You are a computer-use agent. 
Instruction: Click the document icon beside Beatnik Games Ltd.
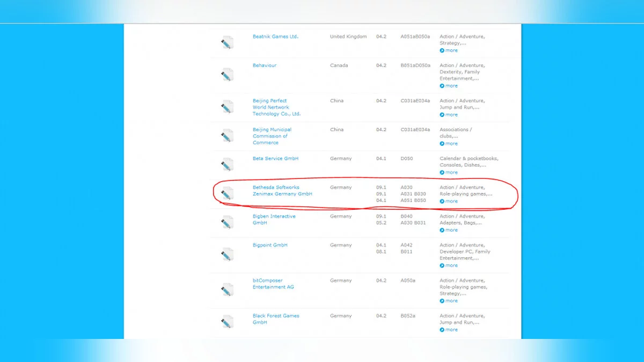click(228, 42)
